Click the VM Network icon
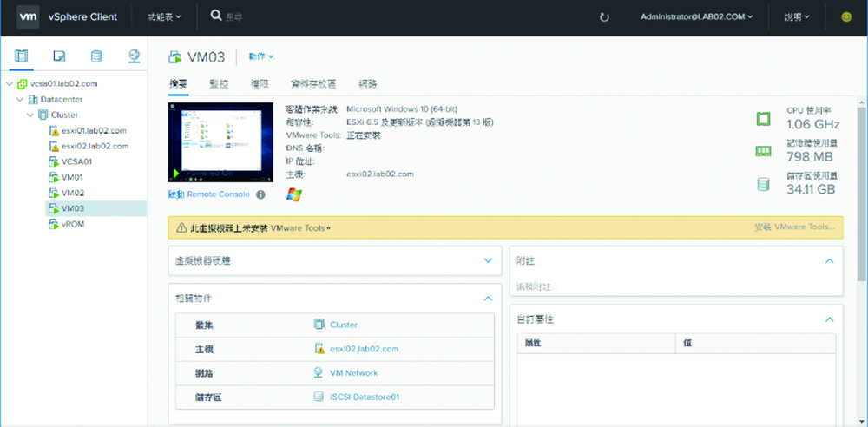This screenshot has height=427, width=868. click(319, 372)
